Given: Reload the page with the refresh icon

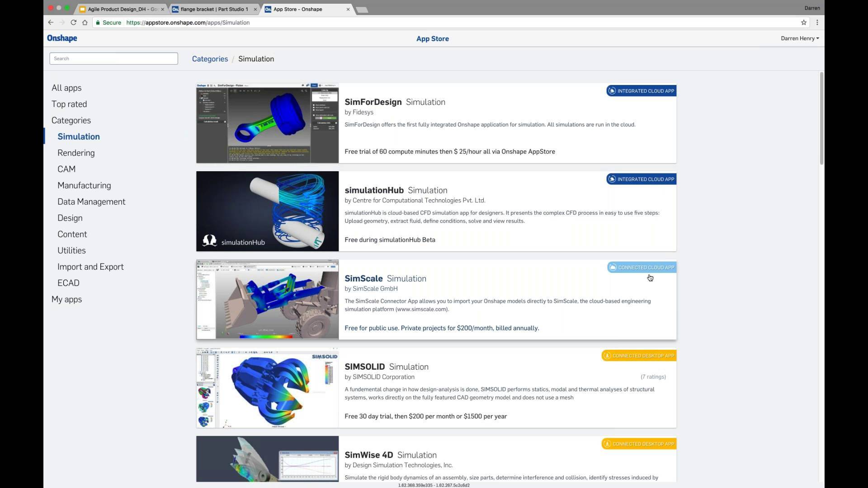Looking at the screenshot, I should tap(73, 23).
